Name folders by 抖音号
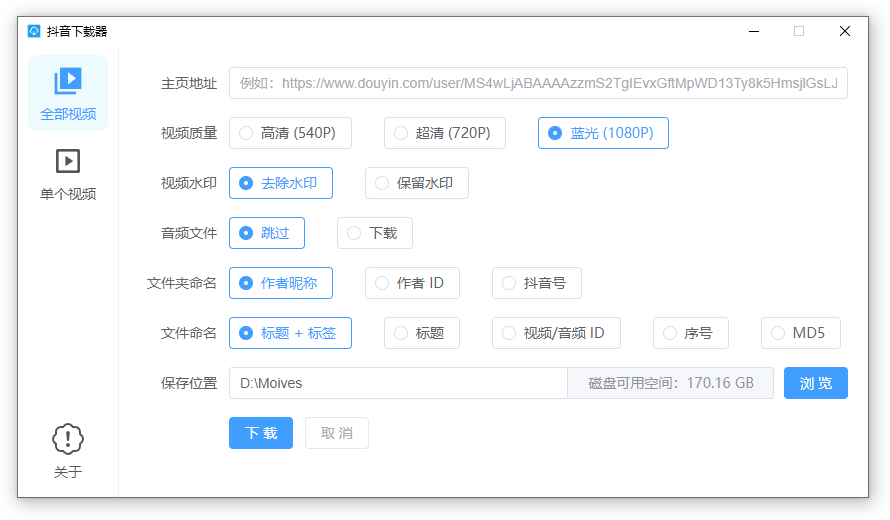Screen dimensions: 890x520 (x=536, y=283)
